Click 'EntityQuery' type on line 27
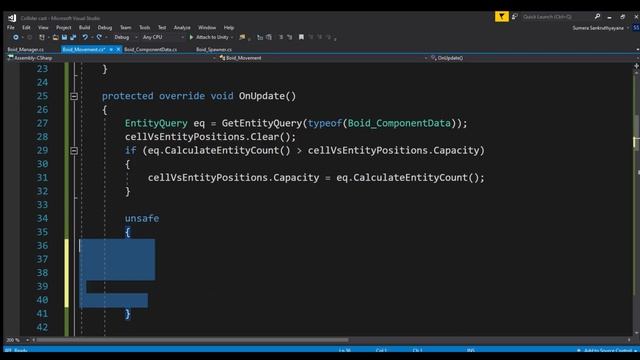The height and width of the screenshot is (360, 640). pyautogui.click(x=156, y=123)
